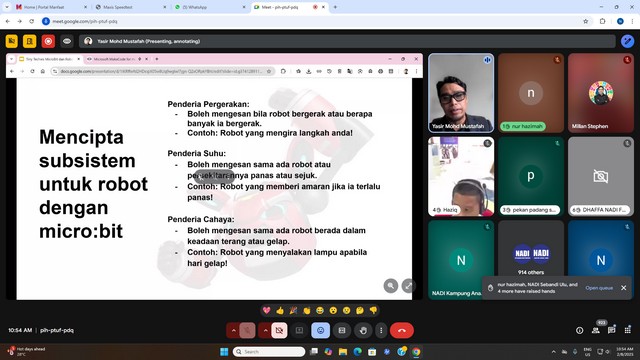Raise your hand in the meeting
Screen dimensions: 640x360
click(x=363, y=330)
